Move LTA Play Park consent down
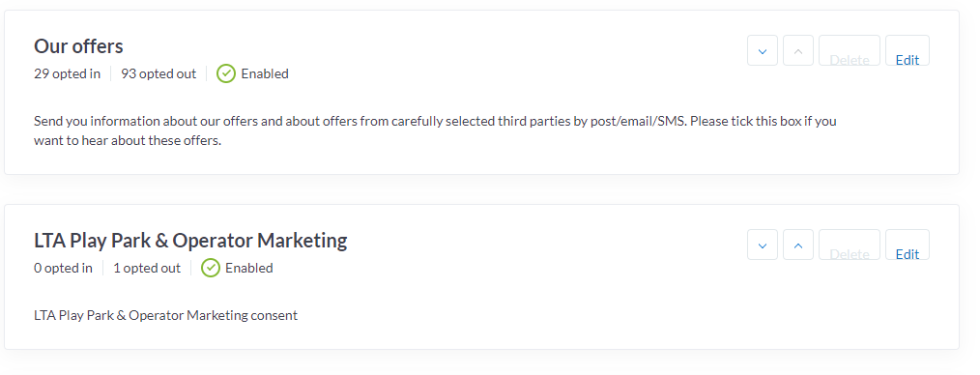The image size is (980, 375). (x=763, y=245)
